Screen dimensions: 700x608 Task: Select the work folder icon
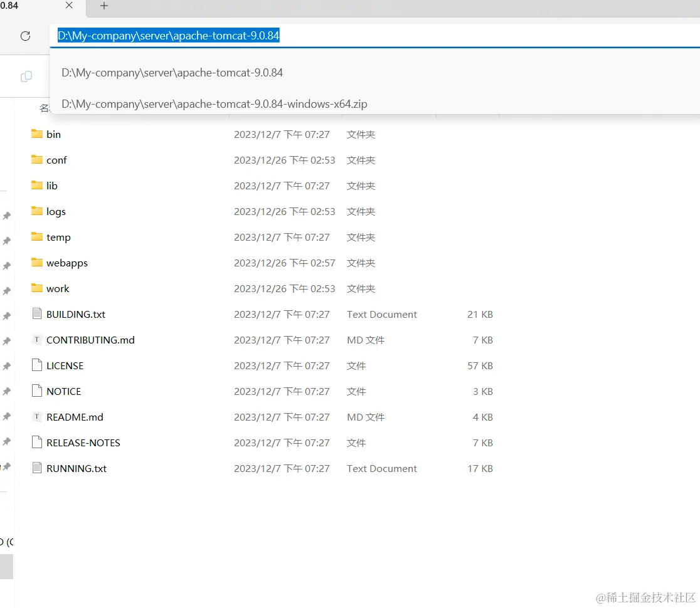[37, 288]
